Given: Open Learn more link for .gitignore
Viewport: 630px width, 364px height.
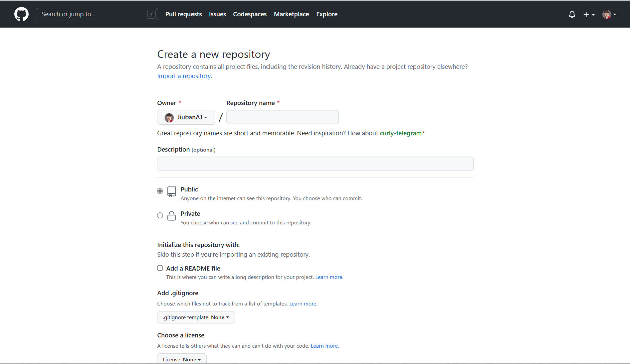Looking at the screenshot, I should tap(303, 304).
